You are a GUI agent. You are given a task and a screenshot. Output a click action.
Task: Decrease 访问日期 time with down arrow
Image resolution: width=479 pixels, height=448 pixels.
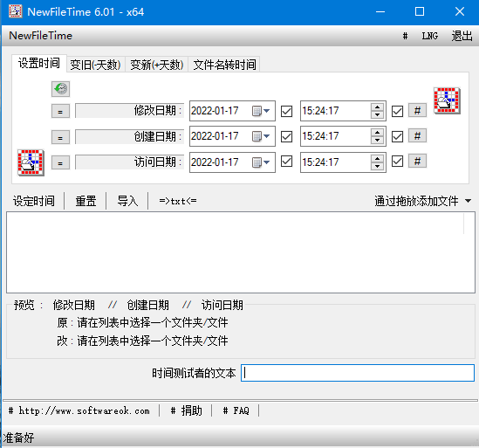coord(377,166)
